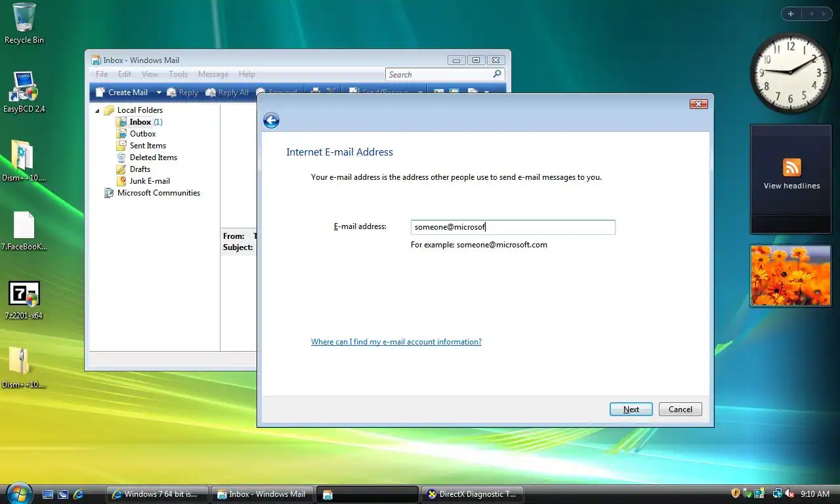Maximize the Windows Mail window
840x504 pixels.
(x=476, y=60)
